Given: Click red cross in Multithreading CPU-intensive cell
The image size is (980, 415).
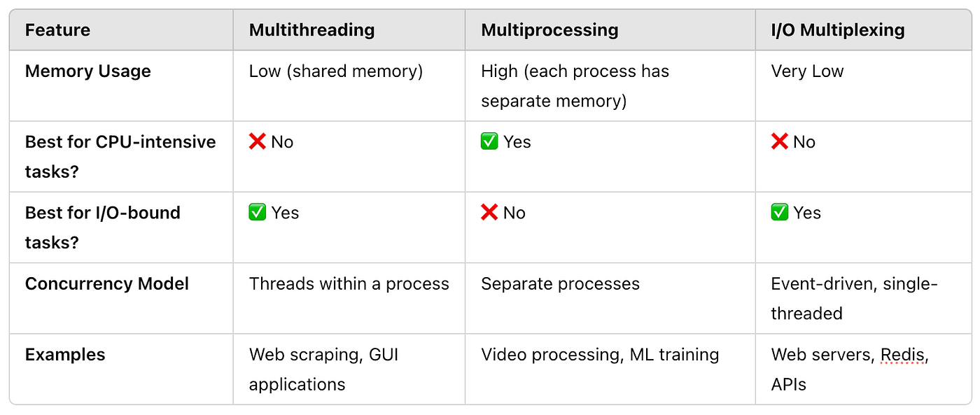Looking at the screenshot, I should [257, 141].
